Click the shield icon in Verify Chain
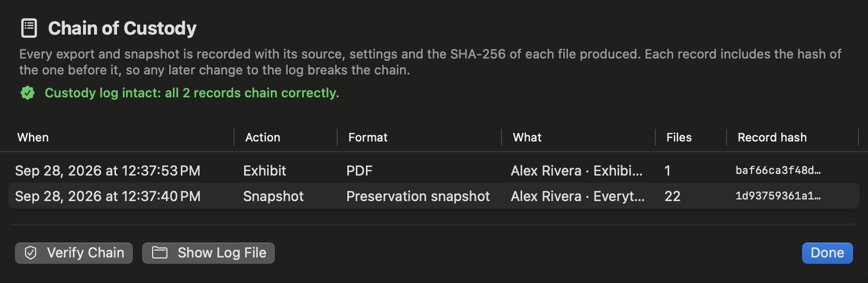The width and height of the screenshot is (868, 283). [x=31, y=253]
